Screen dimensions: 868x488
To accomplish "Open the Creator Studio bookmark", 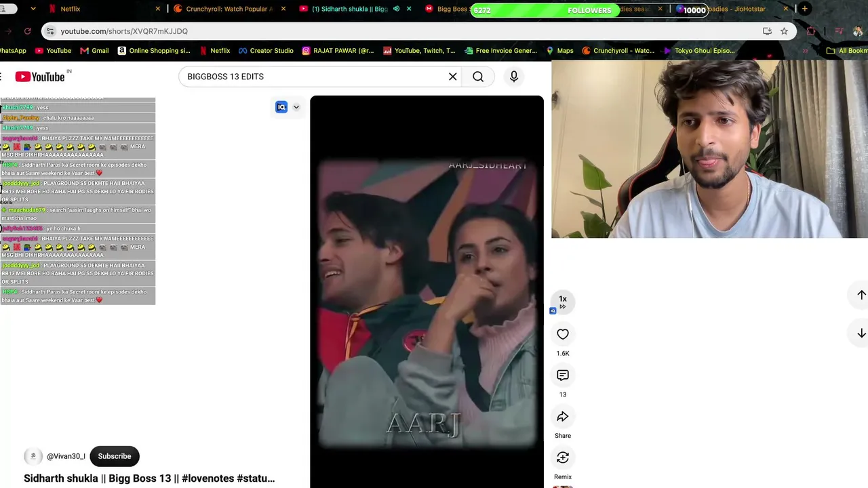I will coord(266,51).
